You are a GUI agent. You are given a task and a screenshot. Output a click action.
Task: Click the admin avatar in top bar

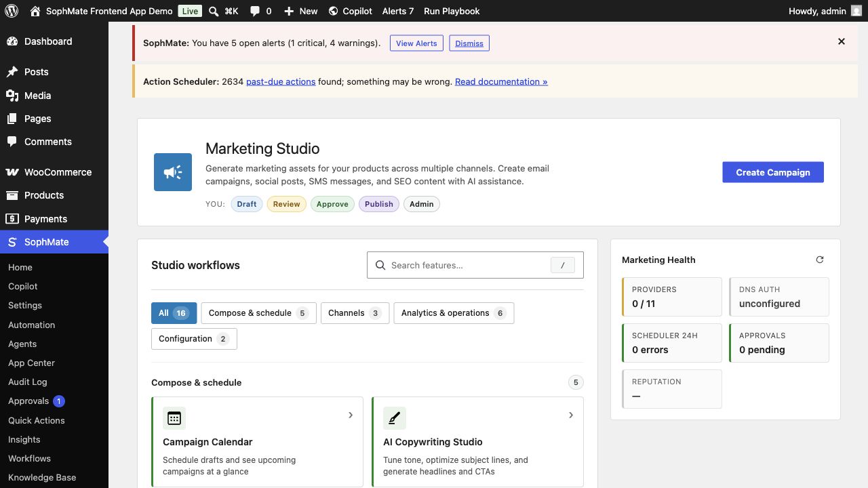click(x=856, y=11)
